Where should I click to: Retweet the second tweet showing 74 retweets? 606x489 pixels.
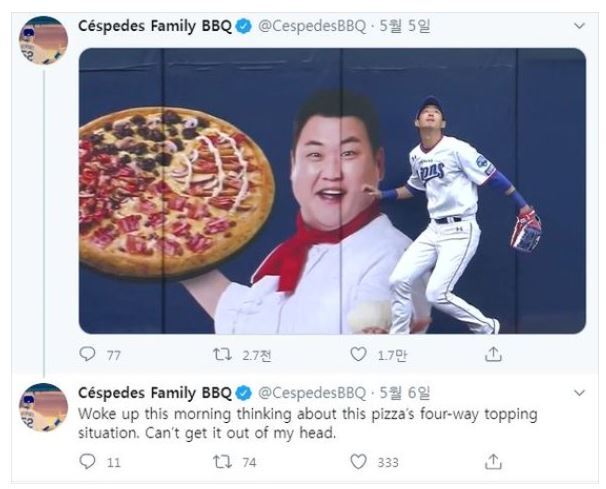[x=223, y=461]
